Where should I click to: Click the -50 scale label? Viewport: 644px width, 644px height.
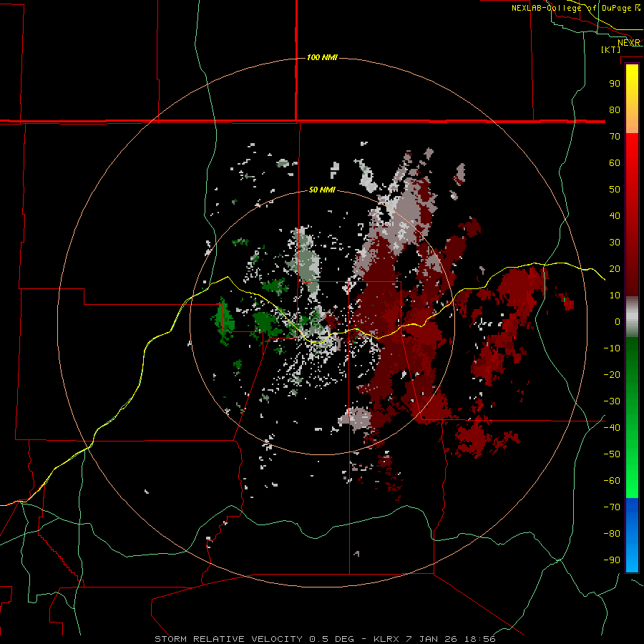click(x=612, y=454)
